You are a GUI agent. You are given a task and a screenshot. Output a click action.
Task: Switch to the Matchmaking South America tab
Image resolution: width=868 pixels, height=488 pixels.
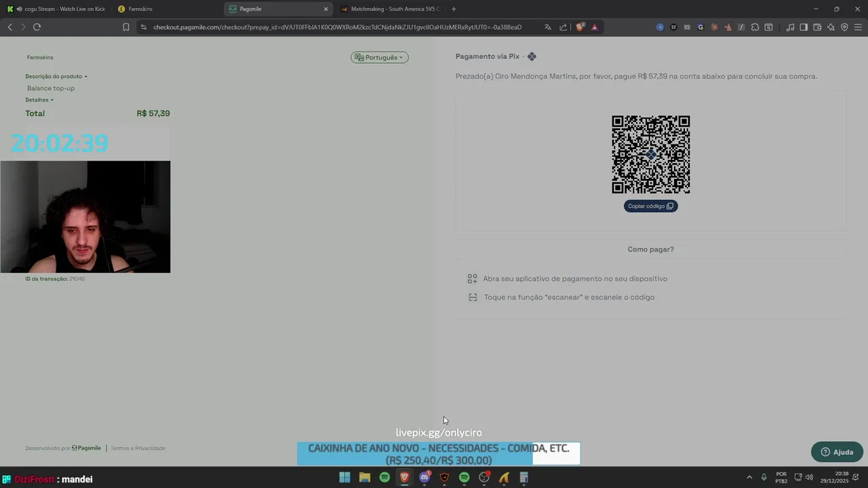[390, 9]
